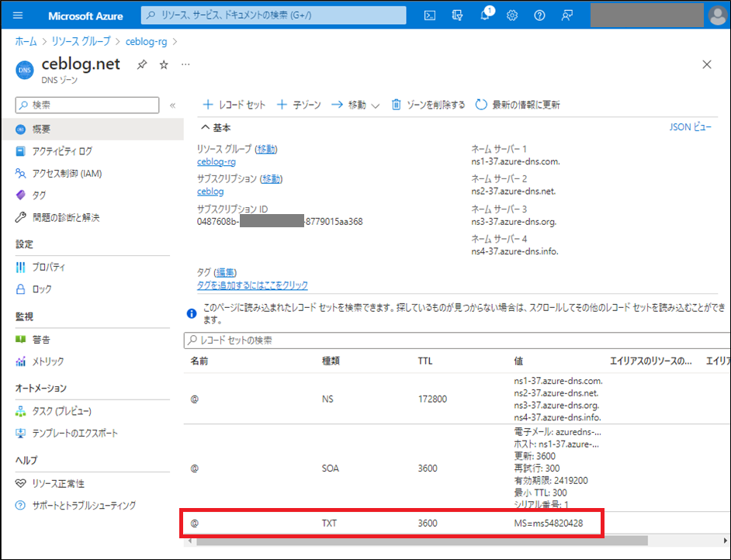
Task: Add a new レコード セット
Action: [x=234, y=105]
